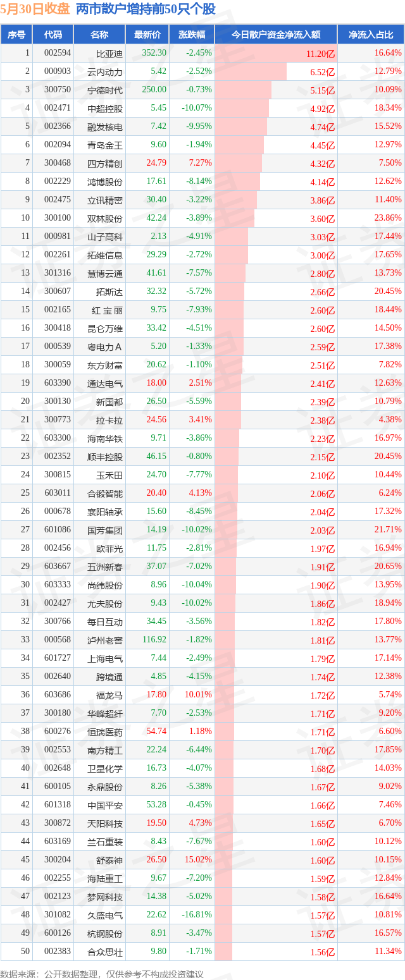Click the 序号 column header
This screenshot has height=980, width=405.
[16, 35]
